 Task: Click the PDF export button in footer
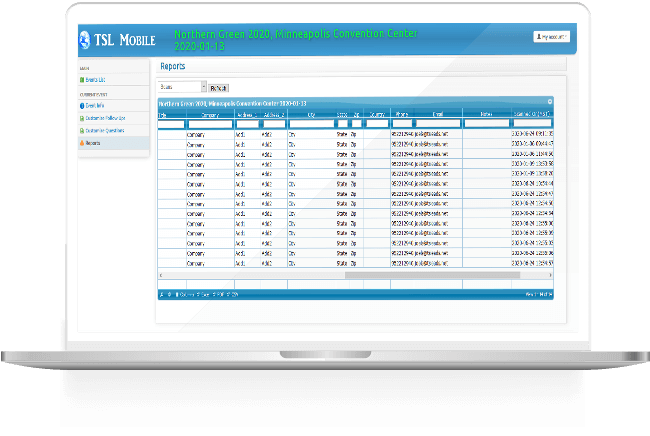point(219,294)
